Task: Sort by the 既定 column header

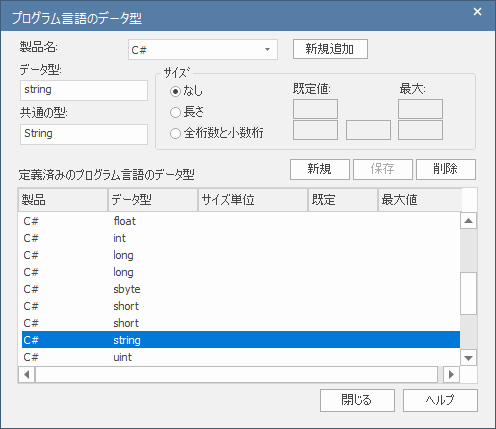Action: (x=343, y=200)
